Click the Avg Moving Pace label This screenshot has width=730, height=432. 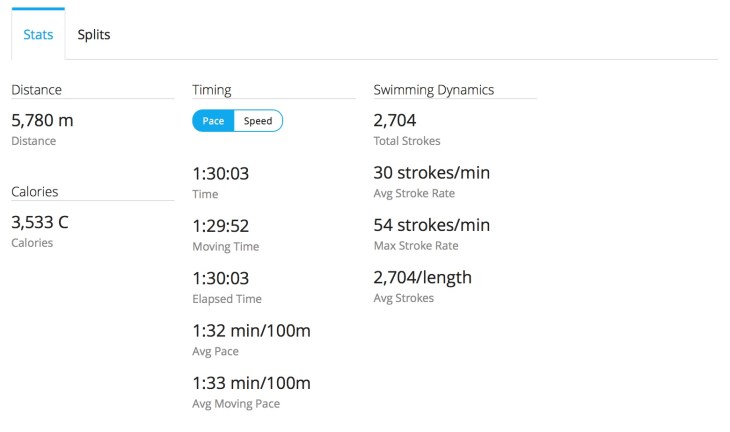point(236,404)
